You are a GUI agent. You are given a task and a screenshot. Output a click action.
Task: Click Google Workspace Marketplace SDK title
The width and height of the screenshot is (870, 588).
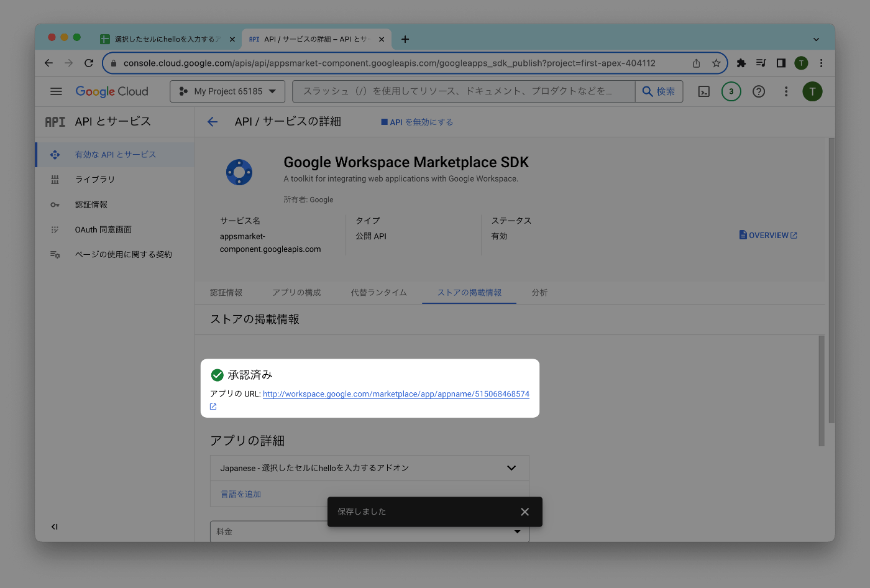[x=406, y=162]
